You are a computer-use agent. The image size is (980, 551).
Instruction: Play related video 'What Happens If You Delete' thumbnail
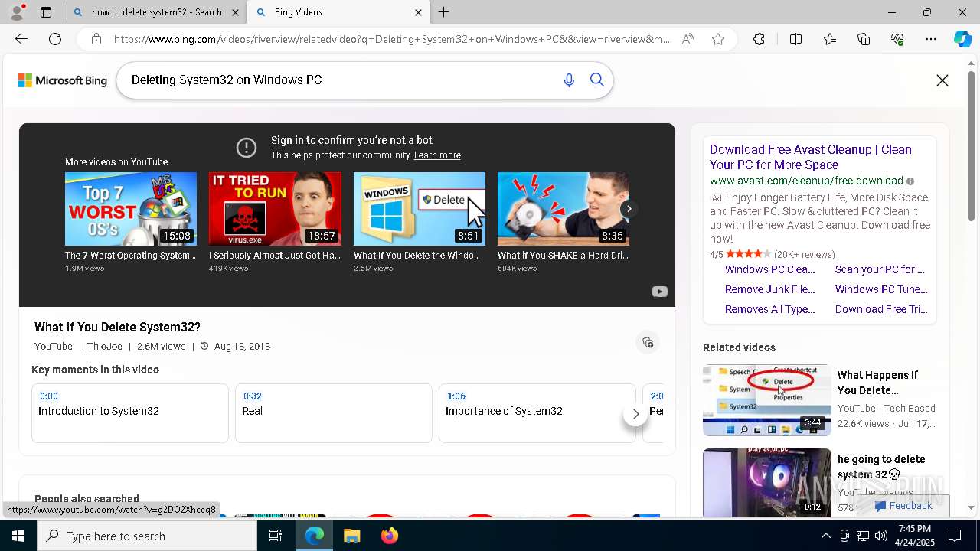(x=767, y=400)
